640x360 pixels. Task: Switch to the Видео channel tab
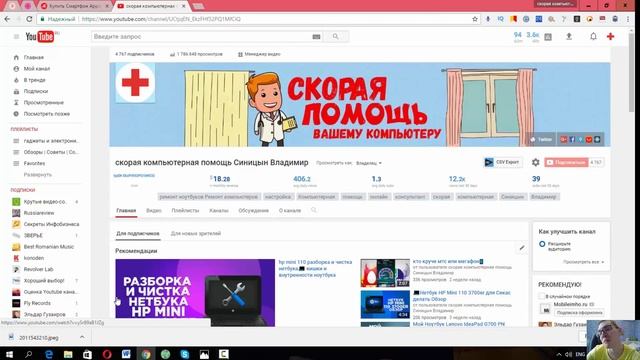(154, 211)
